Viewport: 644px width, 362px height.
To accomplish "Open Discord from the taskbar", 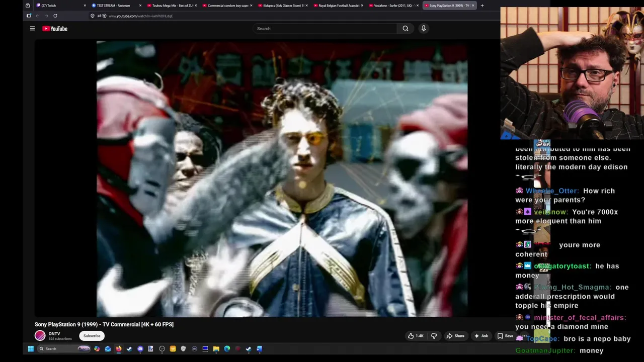I will (140, 349).
